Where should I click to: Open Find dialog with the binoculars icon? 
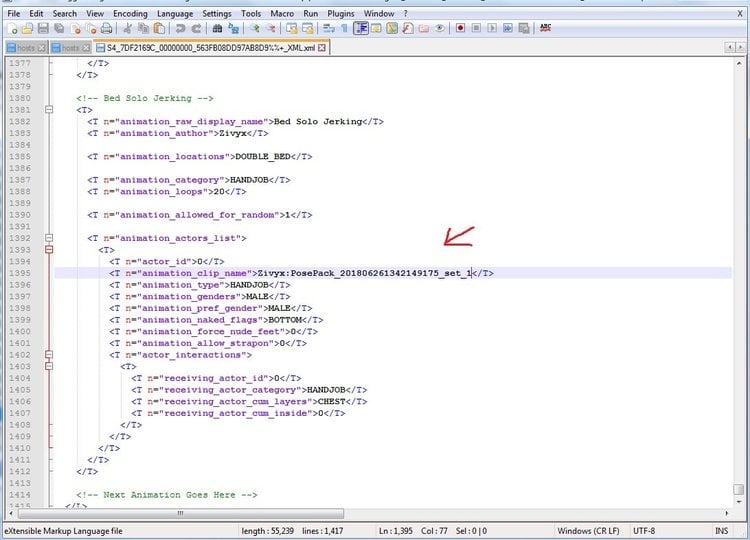coord(217,29)
